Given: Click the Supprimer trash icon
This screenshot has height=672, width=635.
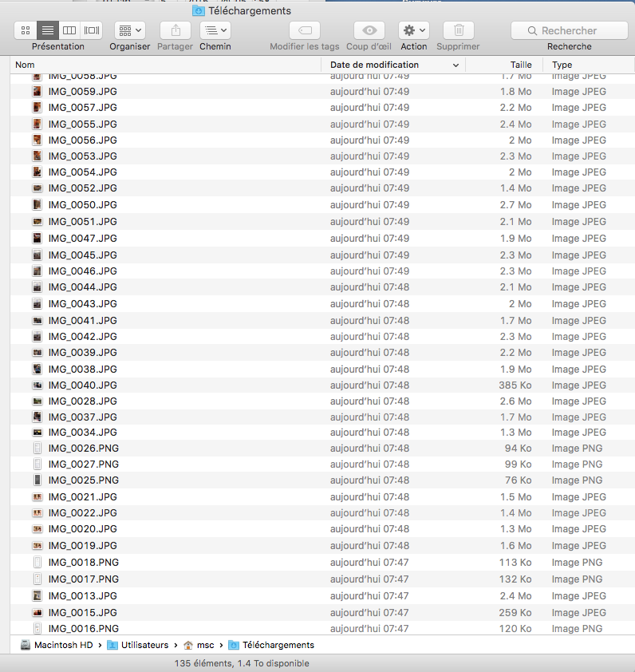Looking at the screenshot, I should [458, 30].
